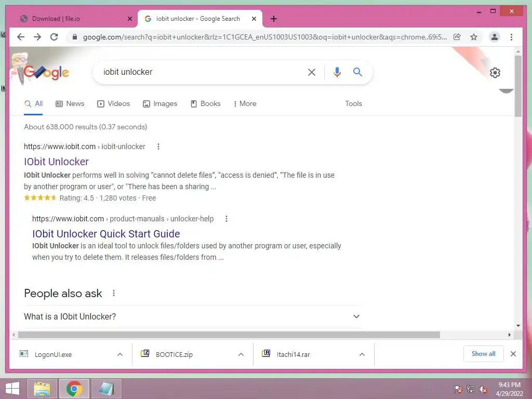532x399 pixels.
Task: Click the horizontal scrollbar thumb
Action: [x=229, y=335]
